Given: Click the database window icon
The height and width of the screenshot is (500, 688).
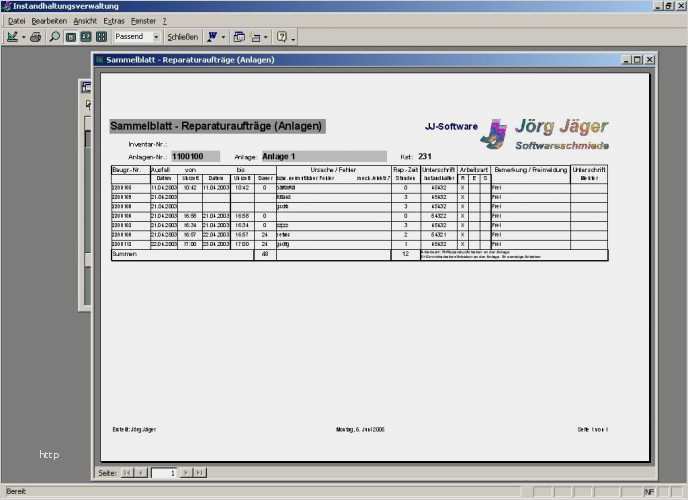Looking at the screenshot, I should pos(239,37).
